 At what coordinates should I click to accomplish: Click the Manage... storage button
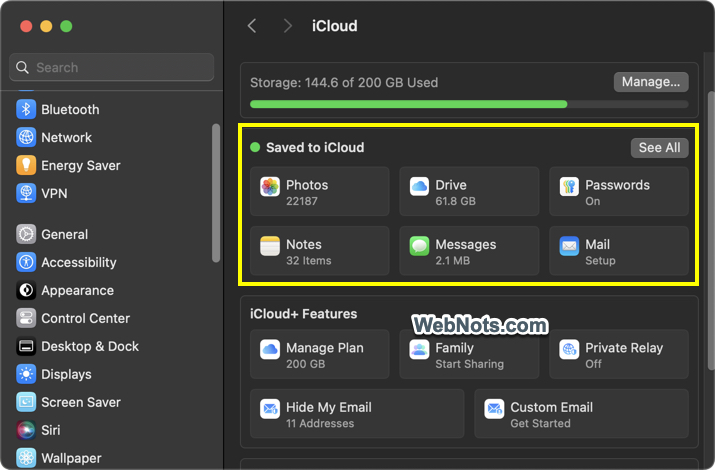pos(651,82)
